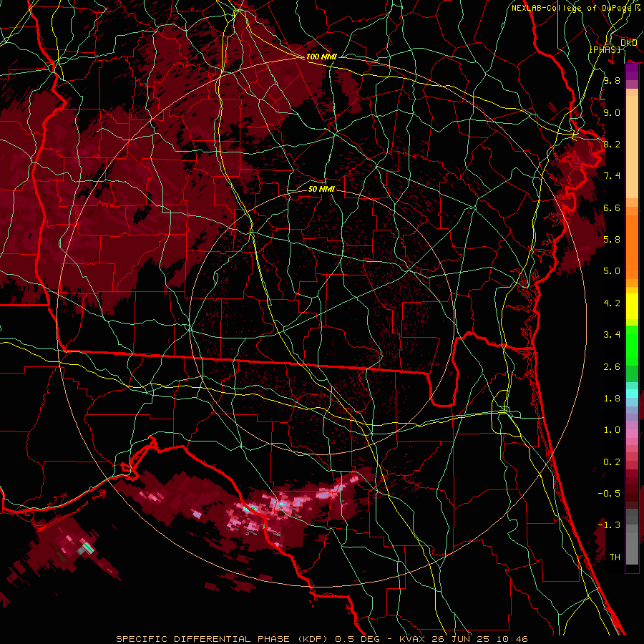This screenshot has height=644, width=644.
Task: Click the "SPECIFIC DIFFERENTIAL PHASE (KDP)" product title
Action: pos(222,639)
